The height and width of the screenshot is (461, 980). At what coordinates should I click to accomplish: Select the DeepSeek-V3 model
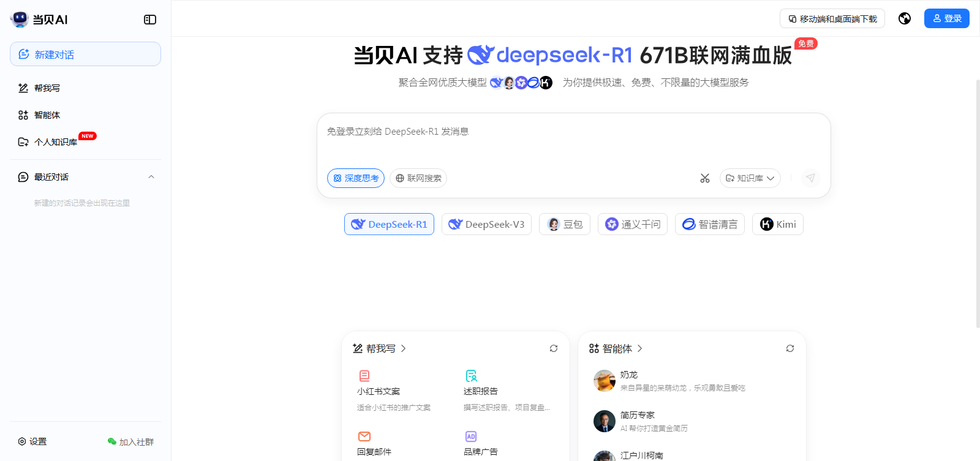[x=486, y=224]
